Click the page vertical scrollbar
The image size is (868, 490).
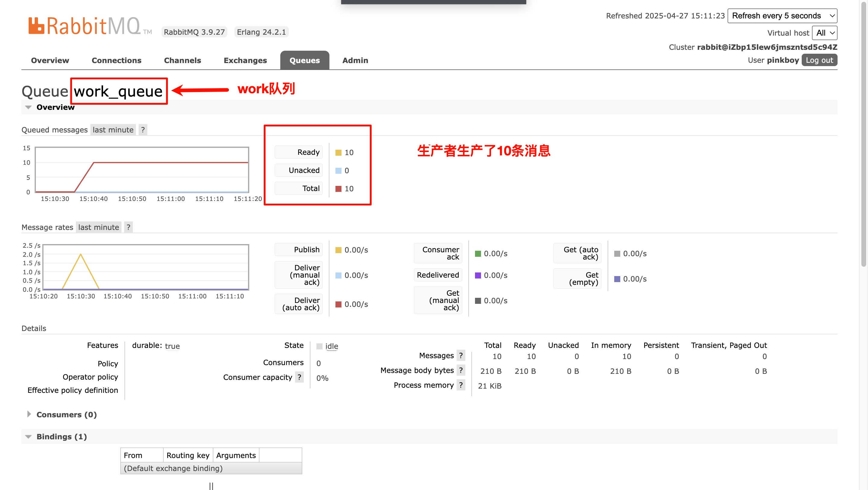pos(863,135)
